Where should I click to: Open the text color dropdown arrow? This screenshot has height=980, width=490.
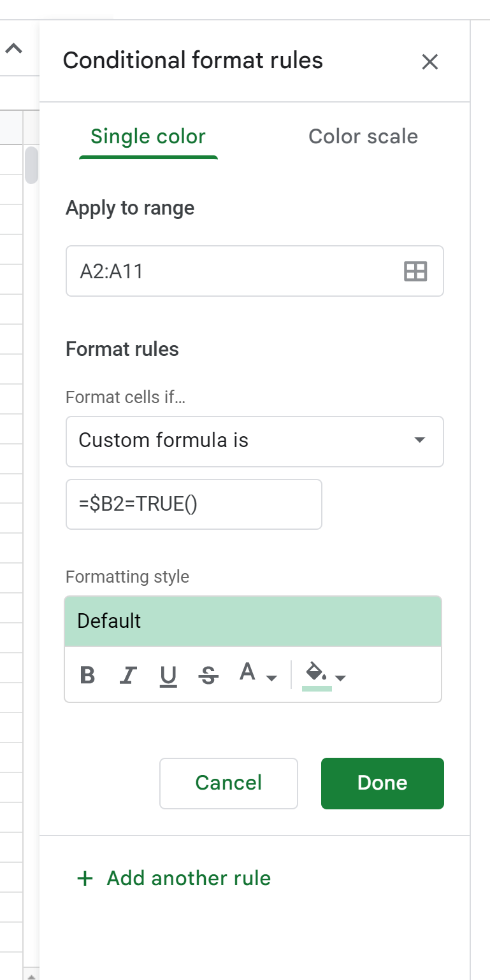click(272, 678)
